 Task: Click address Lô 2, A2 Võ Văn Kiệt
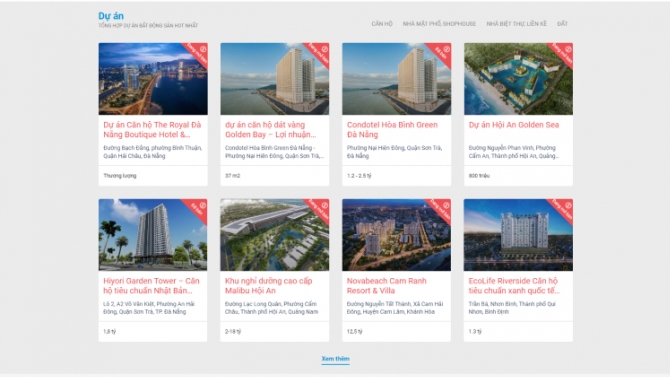(x=149, y=308)
